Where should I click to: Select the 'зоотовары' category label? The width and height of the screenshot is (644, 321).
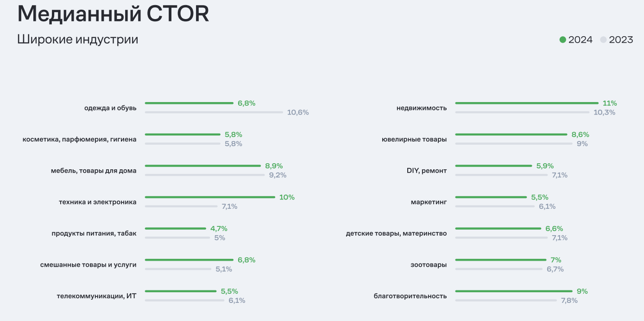point(429,265)
